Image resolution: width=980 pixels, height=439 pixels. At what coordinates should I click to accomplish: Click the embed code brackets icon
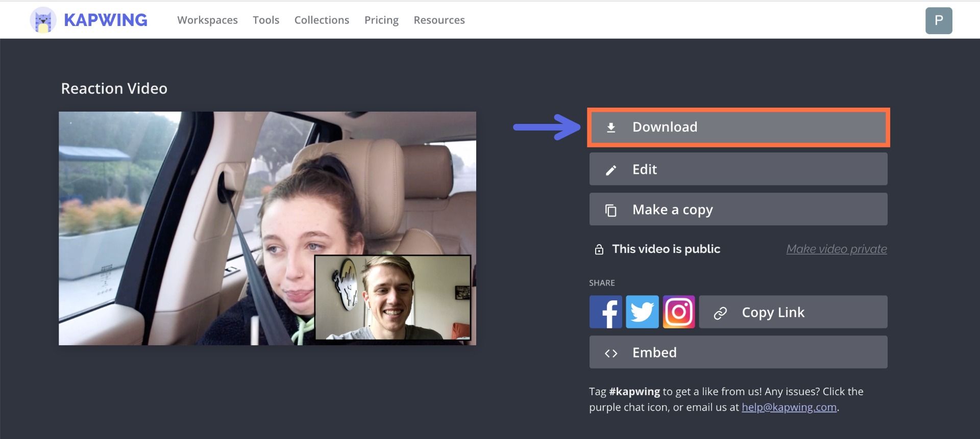click(x=610, y=353)
